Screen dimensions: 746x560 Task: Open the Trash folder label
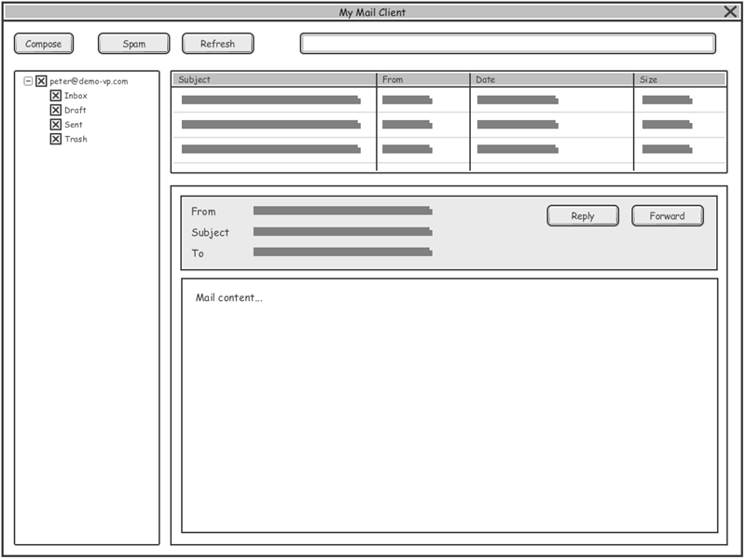[x=76, y=139]
